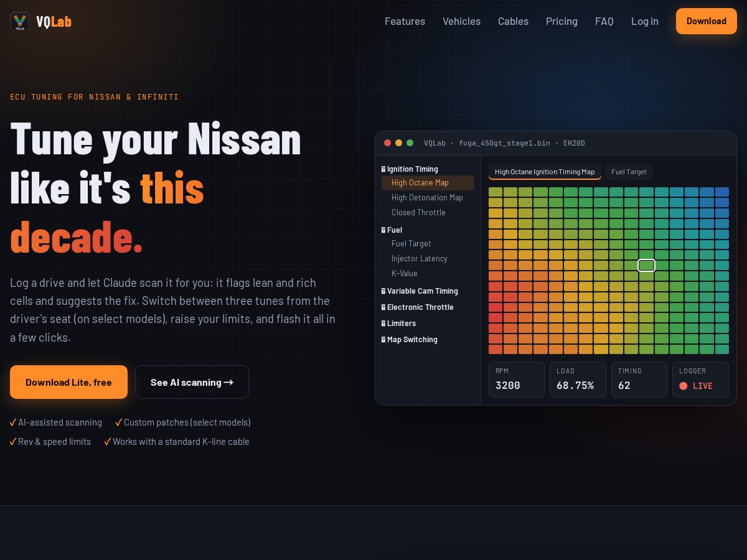Screen dimensions: 747x560
Task: Click the 'AI-assisted scanning' feature text
Action: tap(60, 422)
